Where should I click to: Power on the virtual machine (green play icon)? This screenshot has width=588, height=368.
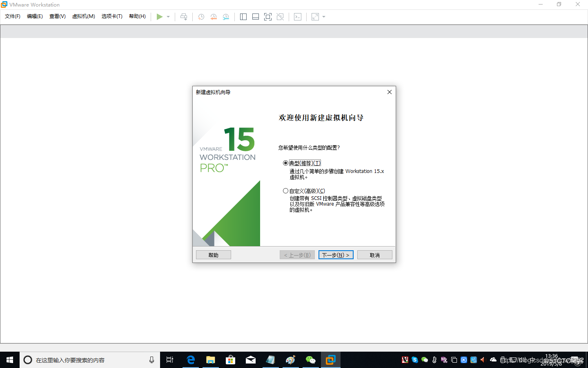pos(160,17)
